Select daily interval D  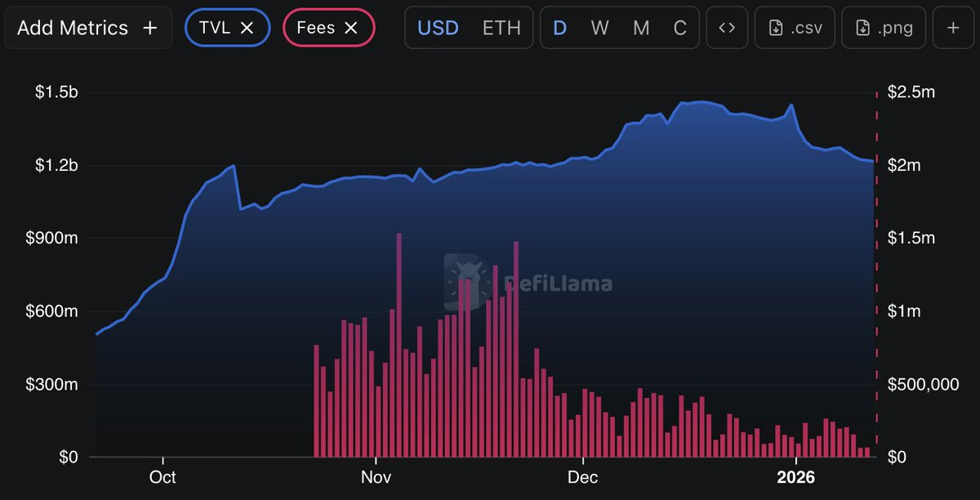point(560,28)
